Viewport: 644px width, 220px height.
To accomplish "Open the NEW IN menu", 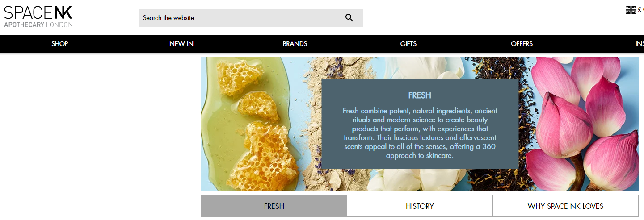I will 181,44.
